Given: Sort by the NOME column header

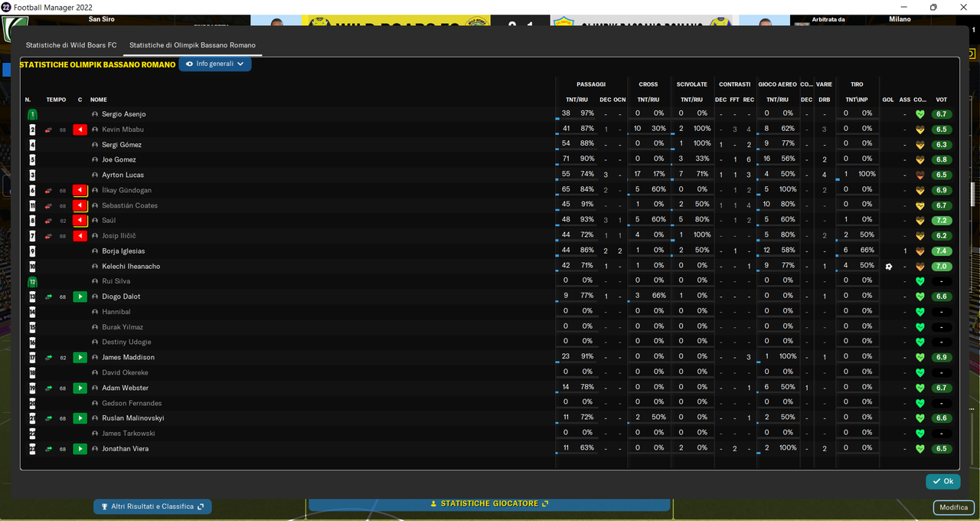Looking at the screenshot, I should click(x=99, y=100).
